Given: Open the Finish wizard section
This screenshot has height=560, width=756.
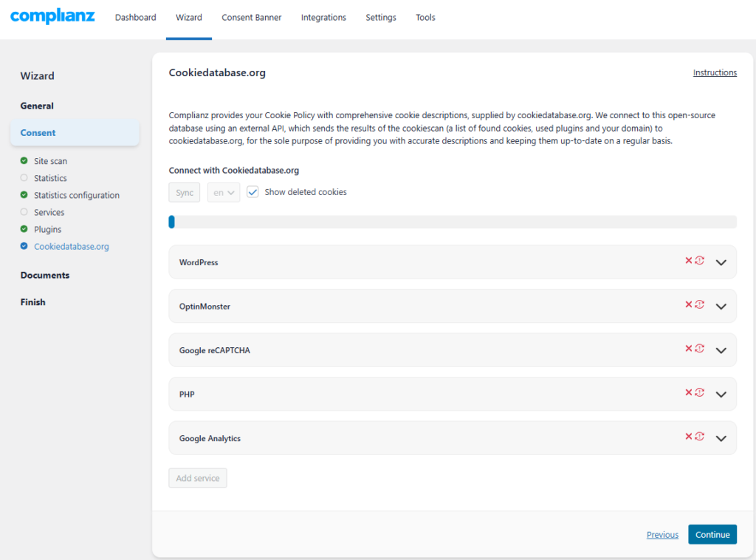Looking at the screenshot, I should pos(32,302).
